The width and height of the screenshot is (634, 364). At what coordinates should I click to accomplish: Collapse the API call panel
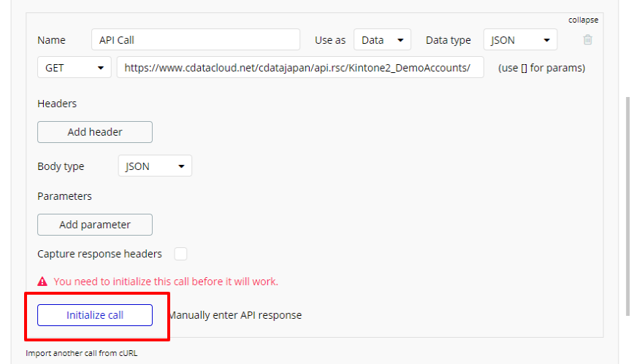pyautogui.click(x=583, y=20)
